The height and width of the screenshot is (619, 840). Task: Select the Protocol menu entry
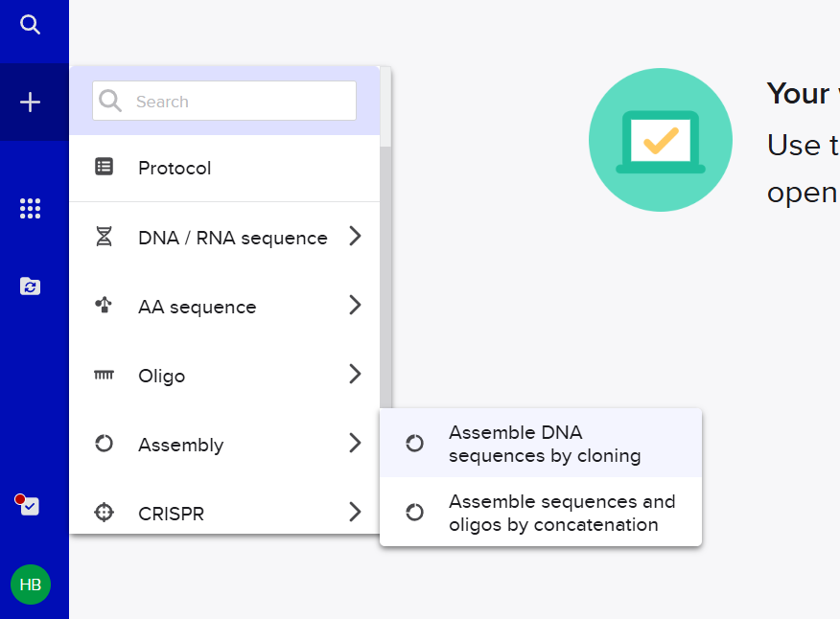224,168
